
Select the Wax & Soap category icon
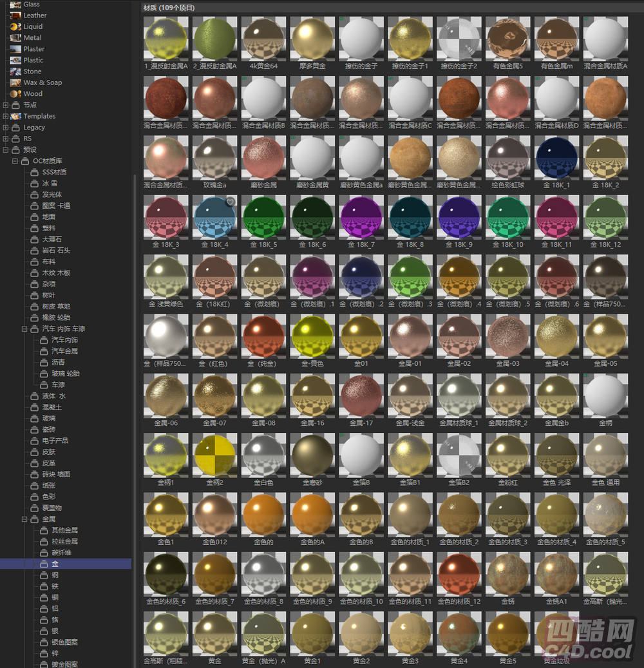coord(16,82)
